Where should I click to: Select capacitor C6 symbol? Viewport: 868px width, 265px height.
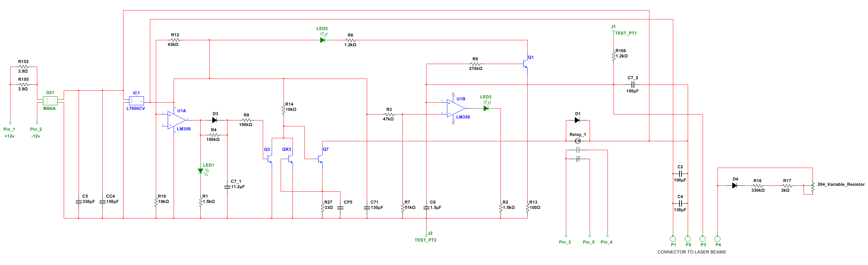[x=426, y=208]
